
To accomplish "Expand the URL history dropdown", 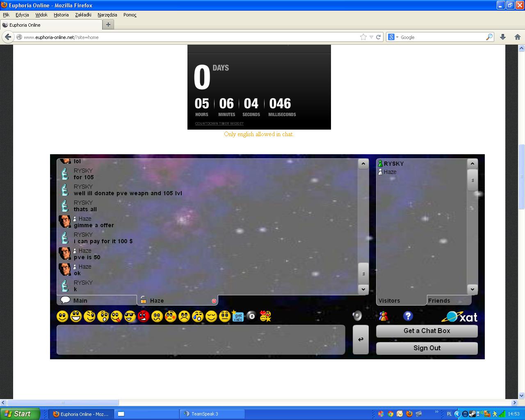I will tap(371, 37).
